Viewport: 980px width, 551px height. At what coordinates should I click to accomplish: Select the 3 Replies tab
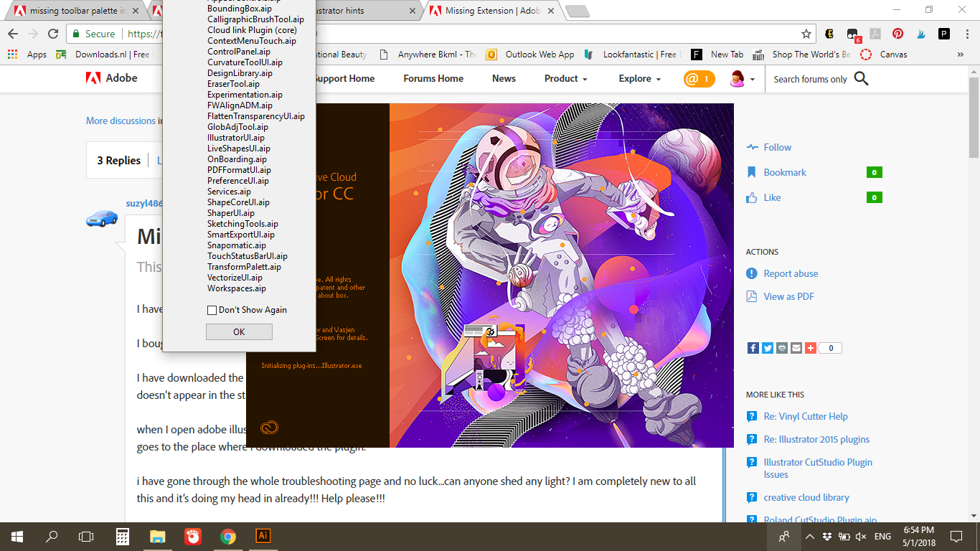pyautogui.click(x=118, y=160)
